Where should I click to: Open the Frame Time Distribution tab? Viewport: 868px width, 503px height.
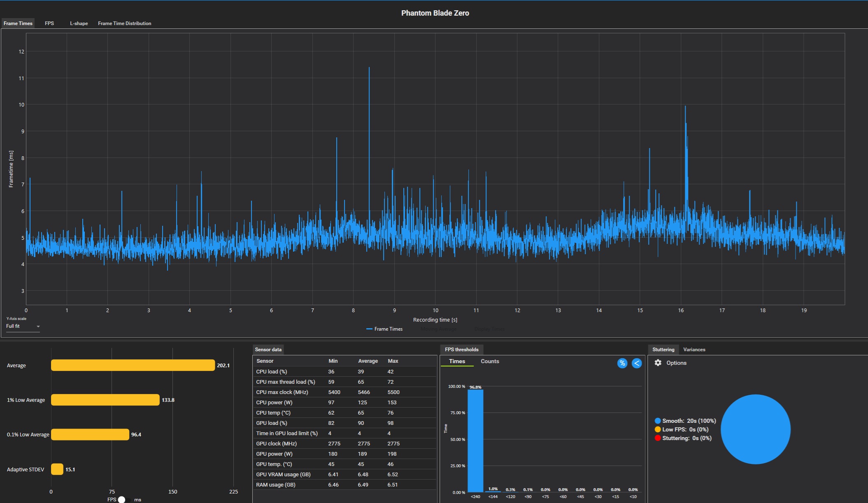click(124, 23)
